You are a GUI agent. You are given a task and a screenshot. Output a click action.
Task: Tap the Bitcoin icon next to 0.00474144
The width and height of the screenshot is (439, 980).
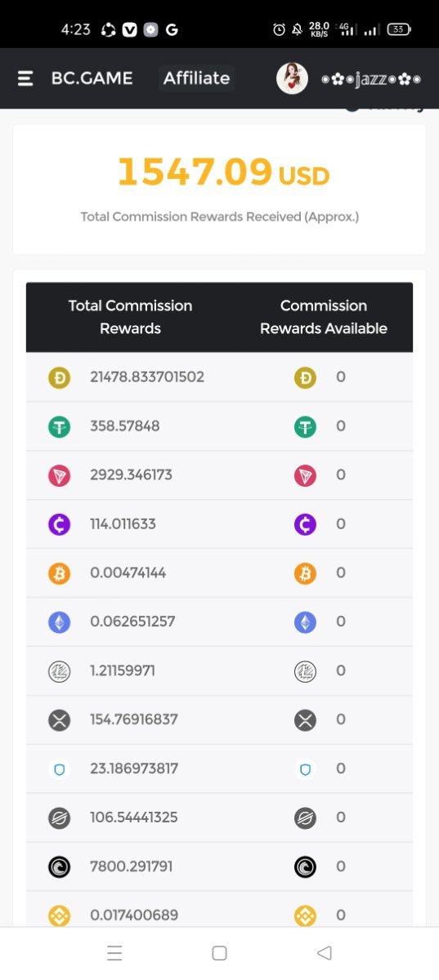(x=59, y=573)
